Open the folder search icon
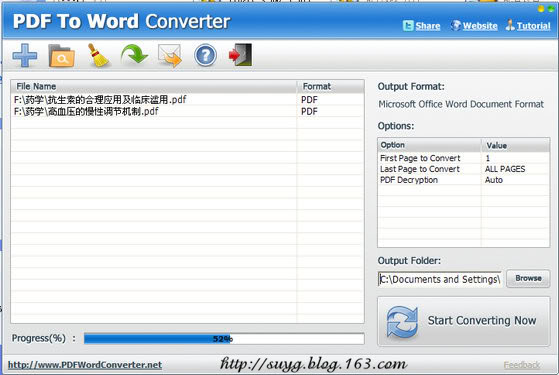 pos(62,56)
